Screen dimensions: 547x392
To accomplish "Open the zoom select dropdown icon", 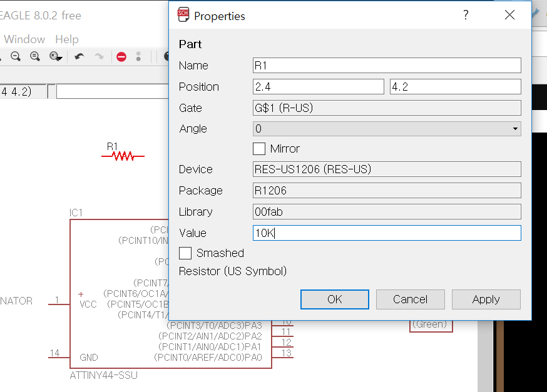I will [56, 56].
